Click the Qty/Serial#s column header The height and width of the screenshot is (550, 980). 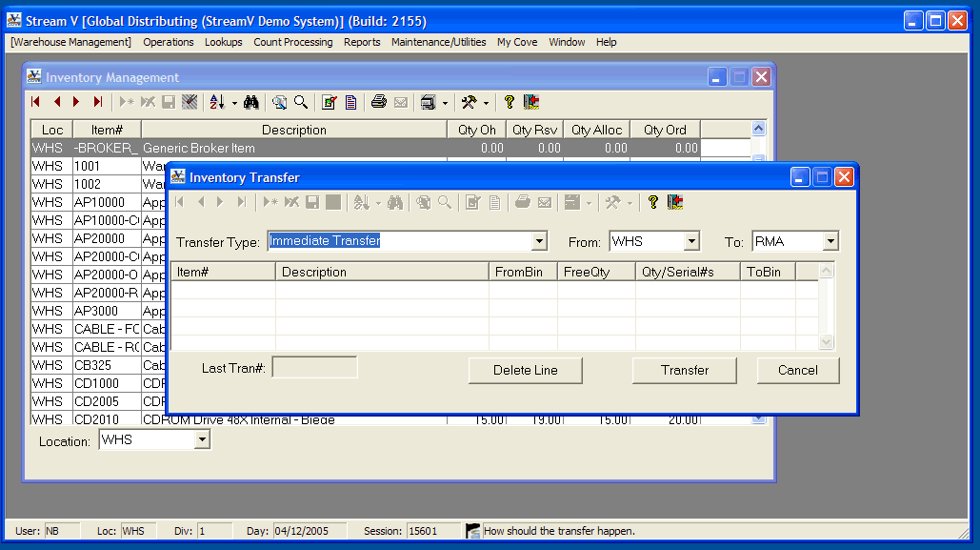click(689, 272)
